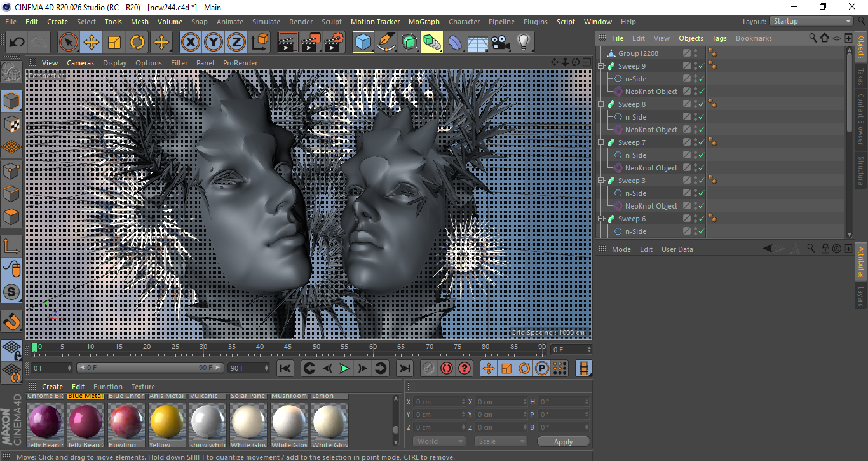Collapse the Sweep.3 object tree
The image size is (868, 461).
pos(601,181)
